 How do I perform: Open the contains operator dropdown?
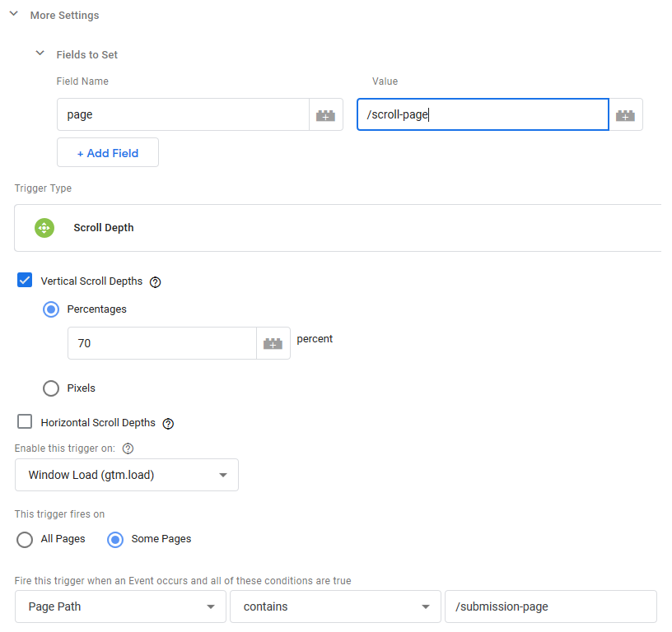coord(335,606)
